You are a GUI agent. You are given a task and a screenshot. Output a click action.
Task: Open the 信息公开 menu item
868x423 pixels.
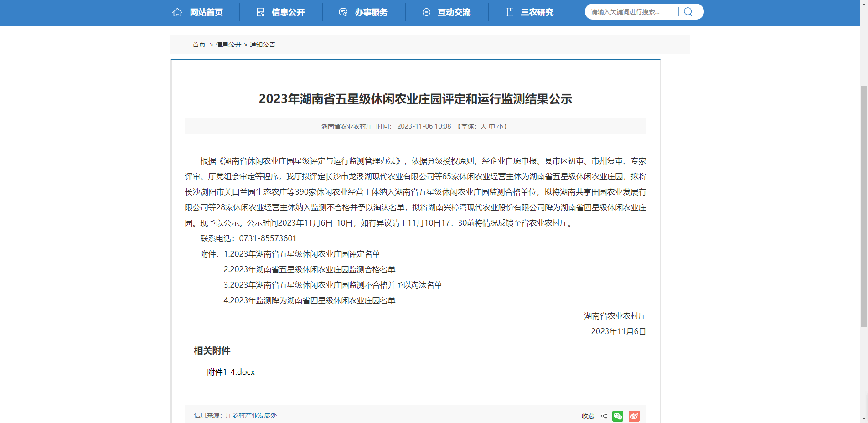click(288, 12)
